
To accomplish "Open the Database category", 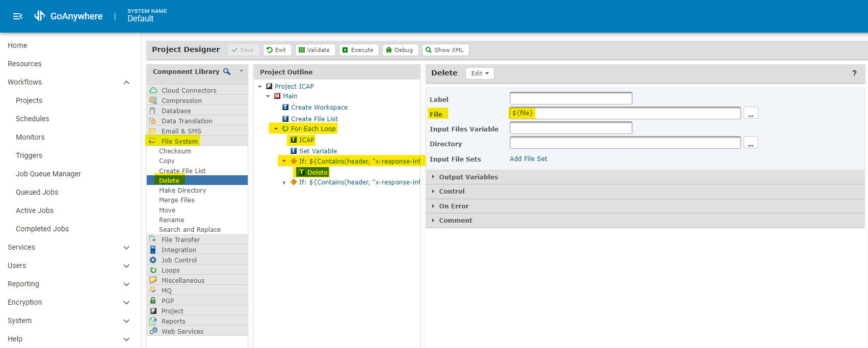I will click(x=197, y=111).
